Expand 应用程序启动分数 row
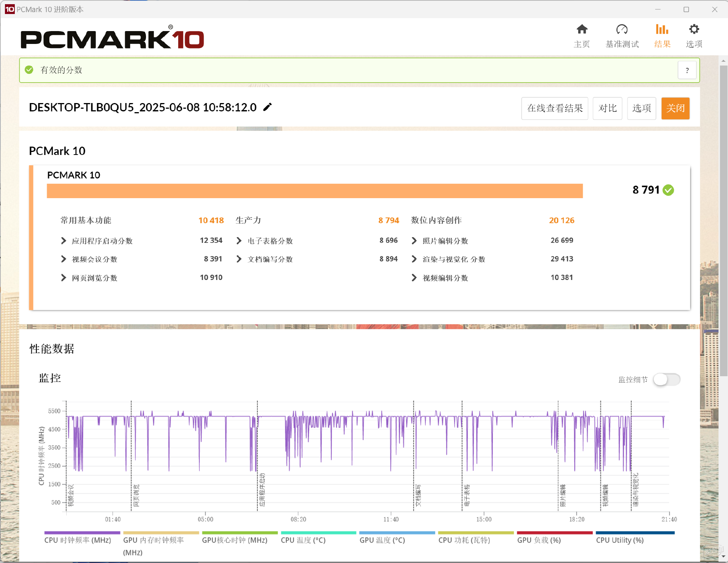Screen dimensions: 728x563 [64, 241]
